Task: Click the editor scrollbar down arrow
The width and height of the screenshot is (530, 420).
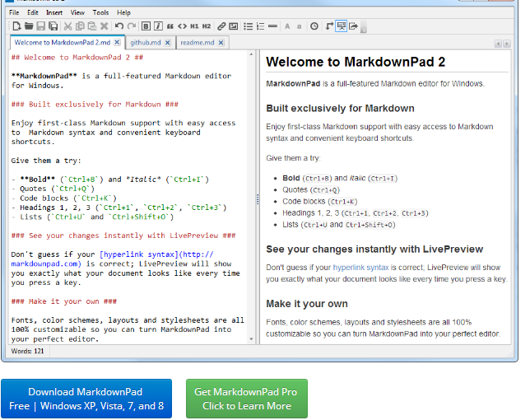Action: pyautogui.click(x=251, y=338)
